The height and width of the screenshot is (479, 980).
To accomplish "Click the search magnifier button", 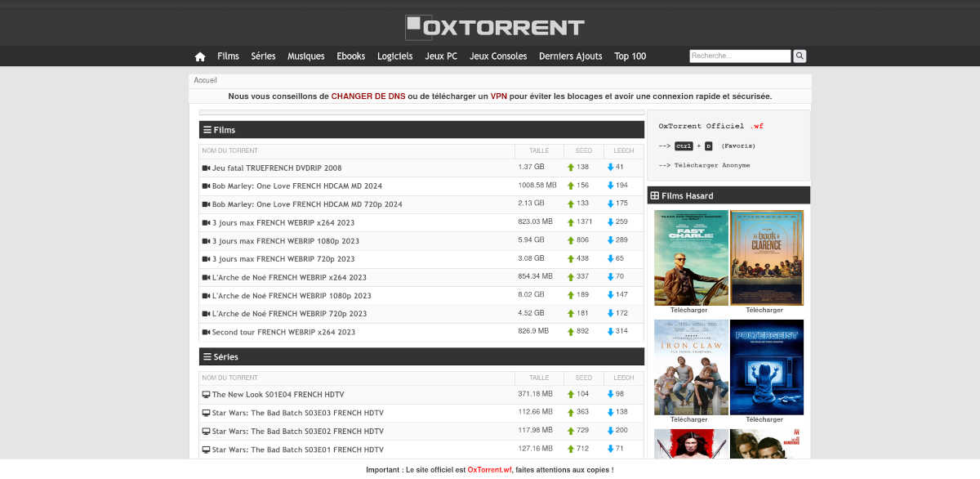I will pyautogui.click(x=800, y=56).
